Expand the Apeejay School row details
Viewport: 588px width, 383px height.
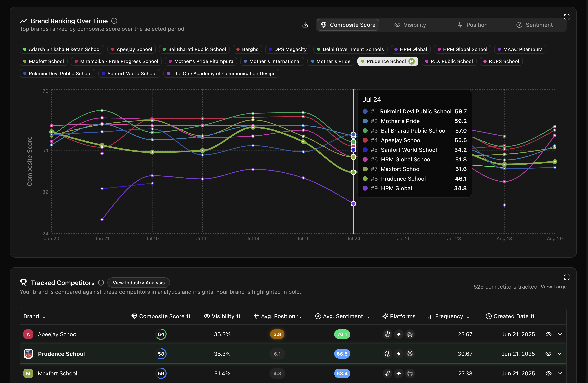click(560, 334)
